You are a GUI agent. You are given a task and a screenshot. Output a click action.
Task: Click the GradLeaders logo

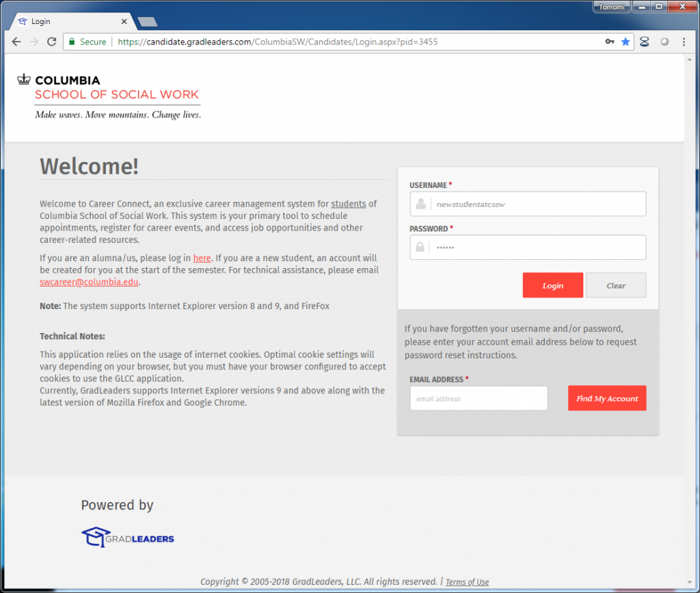128,537
